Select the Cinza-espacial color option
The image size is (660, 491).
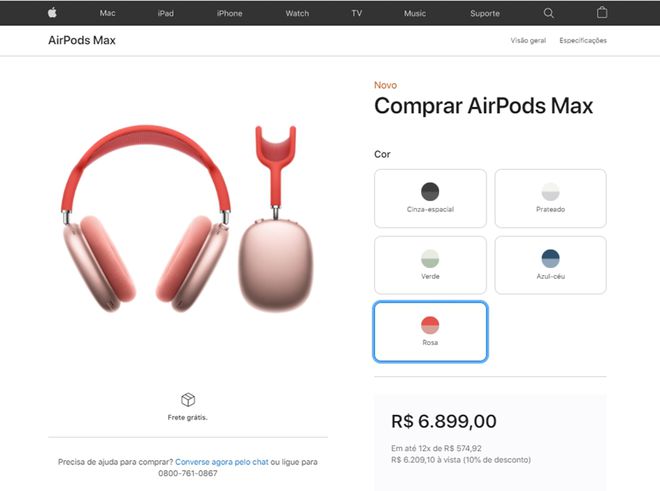430,198
